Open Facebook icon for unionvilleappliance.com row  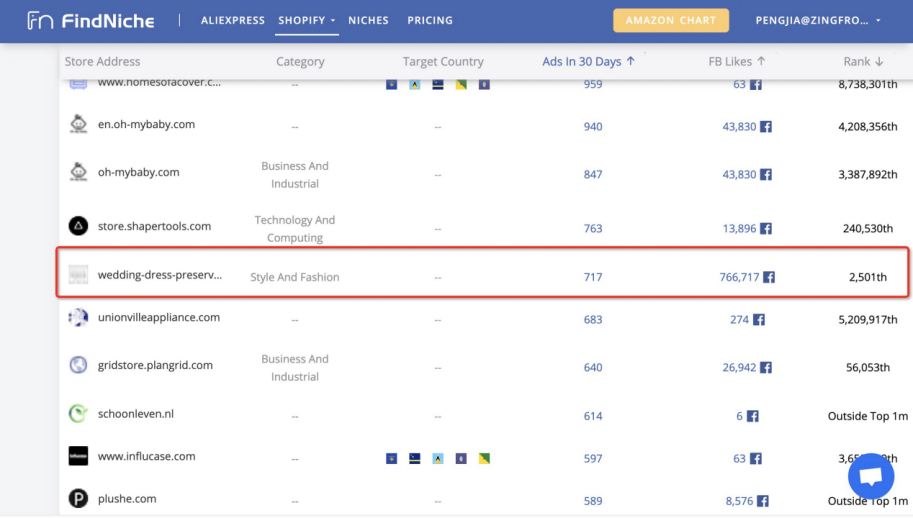[x=758, y=320]
